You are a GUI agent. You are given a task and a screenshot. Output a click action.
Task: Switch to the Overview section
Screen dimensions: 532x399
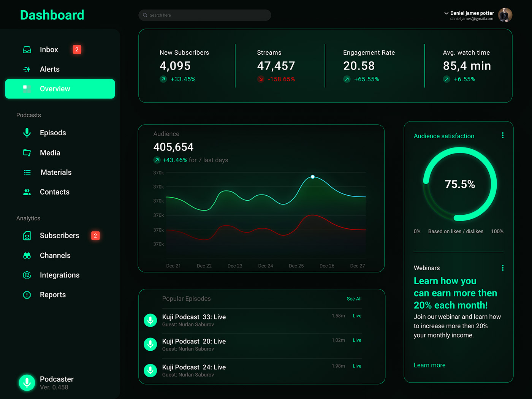pos(60,89)
